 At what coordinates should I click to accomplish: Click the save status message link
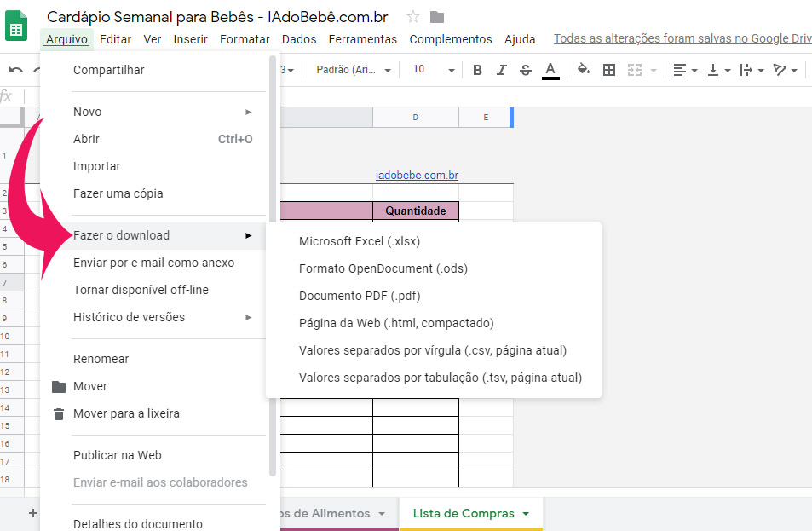[x=682, y=39]
